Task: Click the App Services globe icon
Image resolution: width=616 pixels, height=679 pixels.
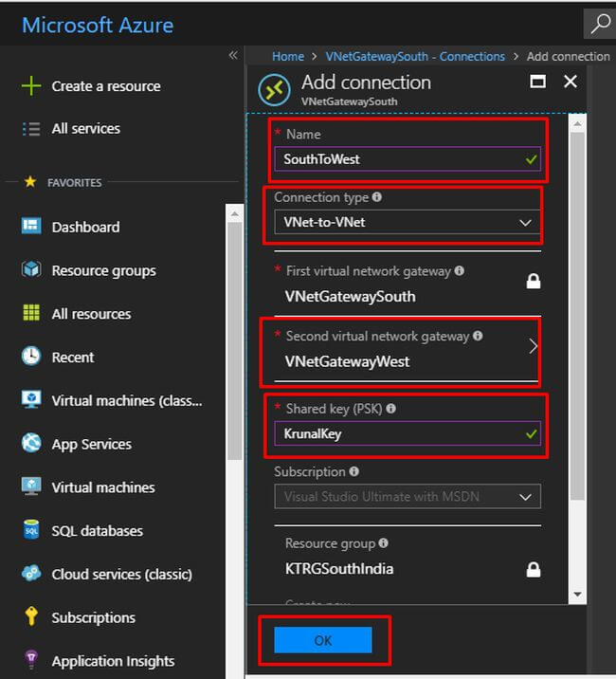Action: point(31,443)
